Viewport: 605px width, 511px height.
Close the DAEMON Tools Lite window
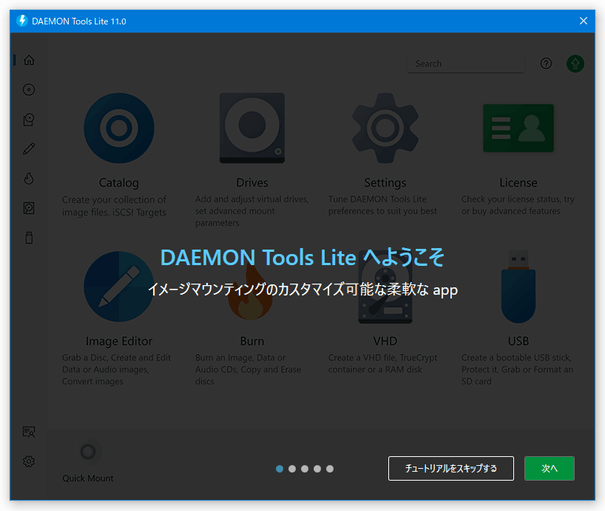583,21
